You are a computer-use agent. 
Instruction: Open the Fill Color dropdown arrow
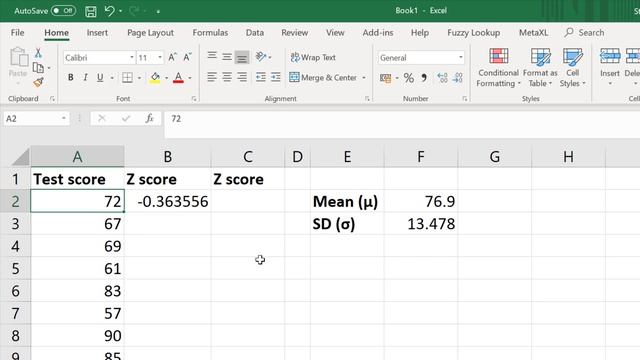click(167, 78)
